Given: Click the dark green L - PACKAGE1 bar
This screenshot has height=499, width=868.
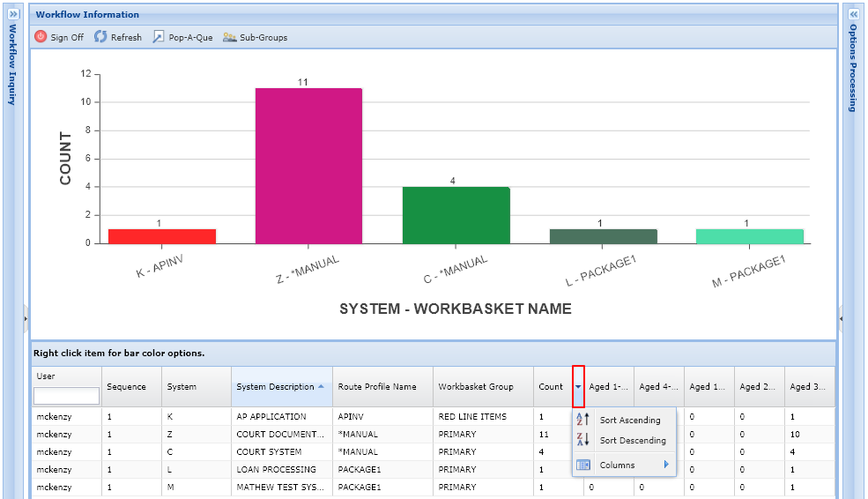Looking at the screenshot, I should click(603, 236).
